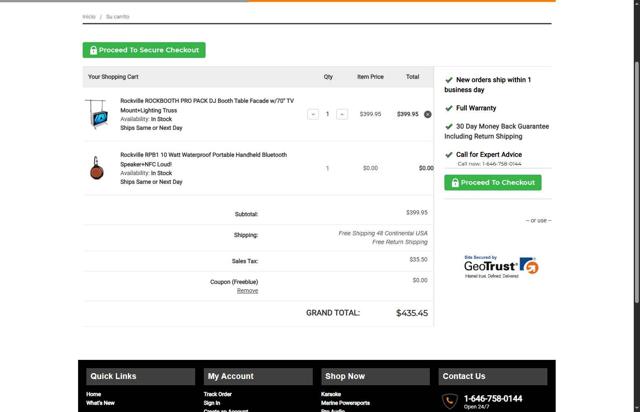Click Remove link under Freeblue coupon

247,291
